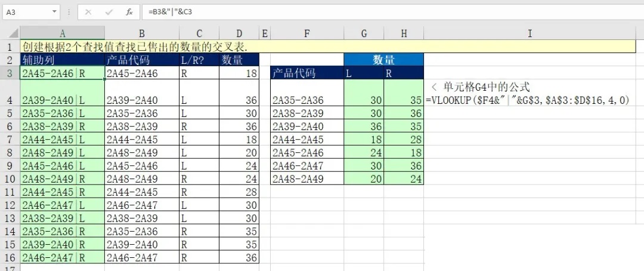The height and width of the screenshot is (271, 644).
Task: Select row 3 header
Action: pos(10,73)
